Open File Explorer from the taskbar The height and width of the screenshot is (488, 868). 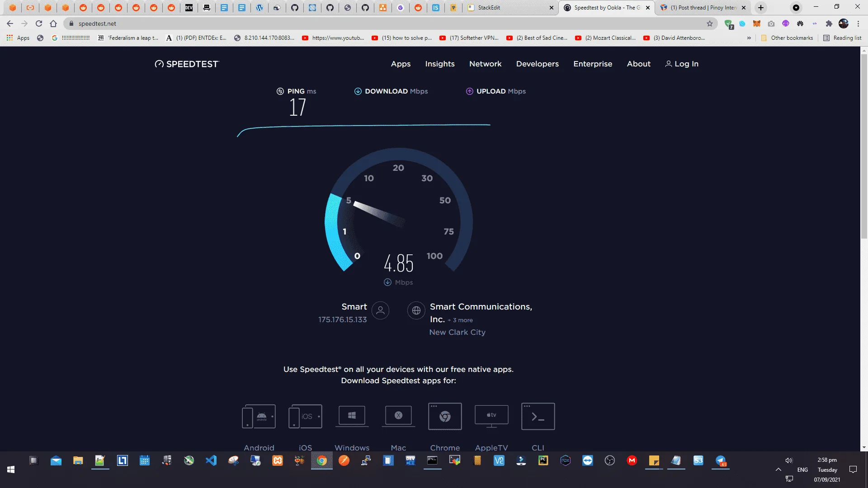pos(78,460)
